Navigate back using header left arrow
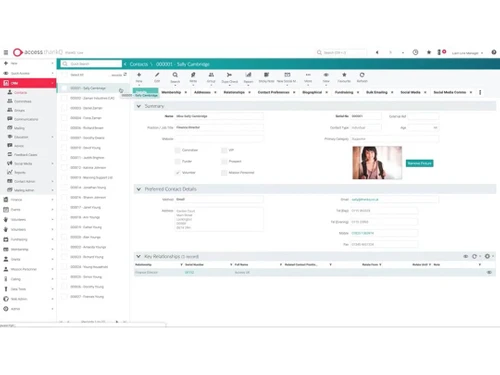Image resolution: width=500 pixels, height=375 pixels. click(377, 52)
